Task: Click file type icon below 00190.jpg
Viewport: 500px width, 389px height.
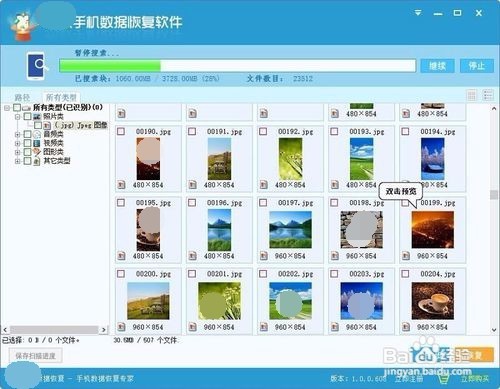Action: pyautogui.click(x=122, y=185)
